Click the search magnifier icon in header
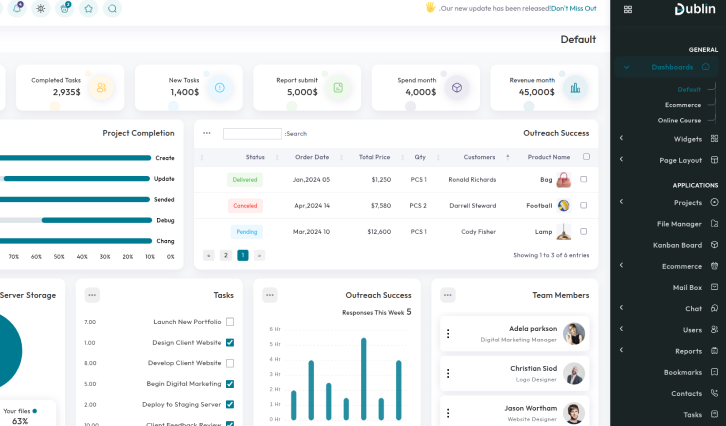 coord(113,8)
